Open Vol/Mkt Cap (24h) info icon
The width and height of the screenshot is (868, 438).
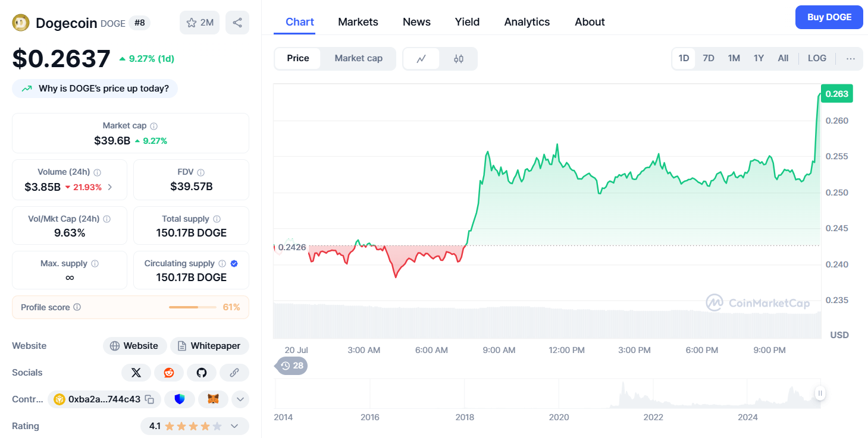pyautogui.click(x=107, y=219)
